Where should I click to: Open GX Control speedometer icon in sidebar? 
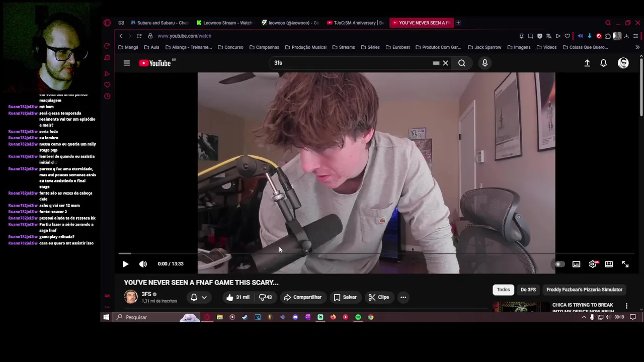tap(107, 46)
